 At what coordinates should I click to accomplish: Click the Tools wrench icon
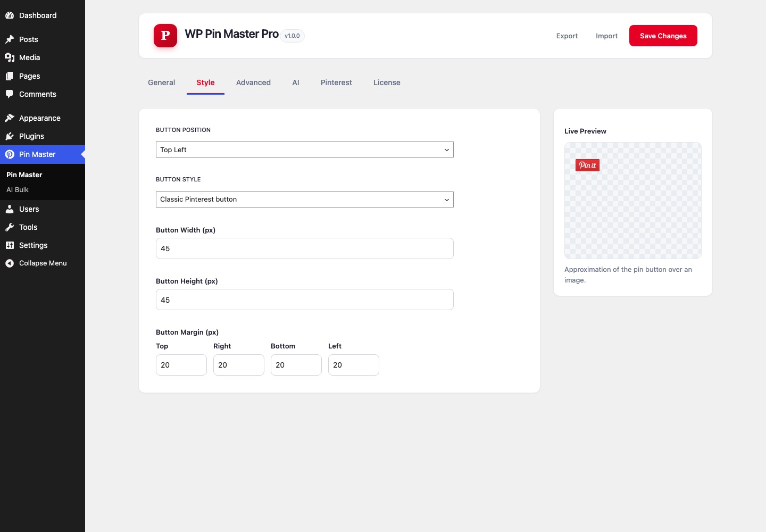coord(10,227)
